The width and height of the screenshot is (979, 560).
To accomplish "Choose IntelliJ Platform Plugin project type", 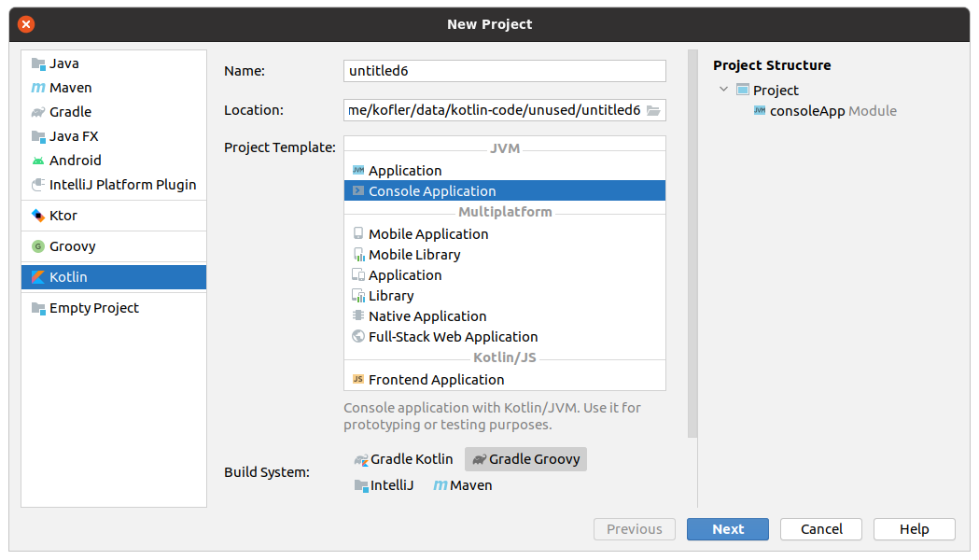I will [114, 185].
